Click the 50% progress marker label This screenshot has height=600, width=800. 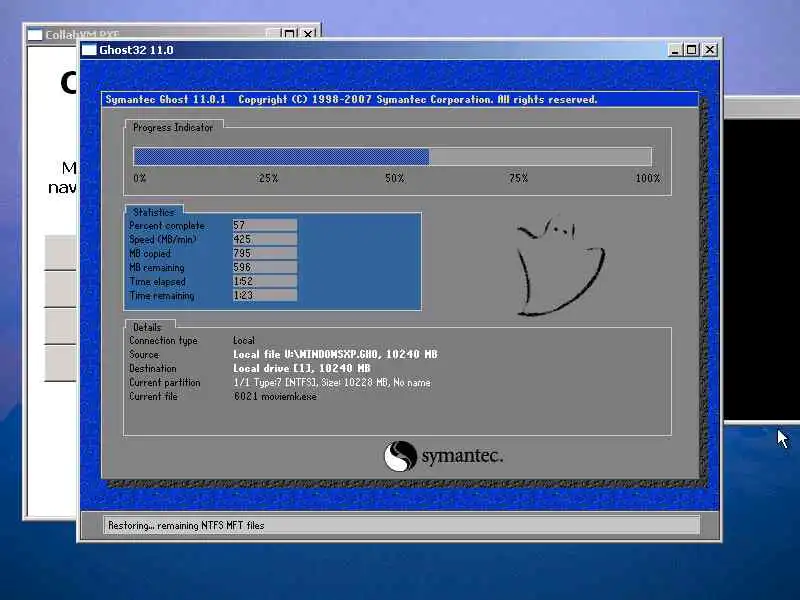pos(394,178)
